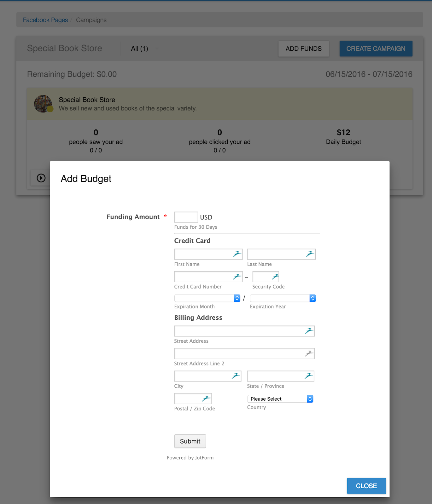Click the Campaigns breadcrumb item

tap(91, 20)
